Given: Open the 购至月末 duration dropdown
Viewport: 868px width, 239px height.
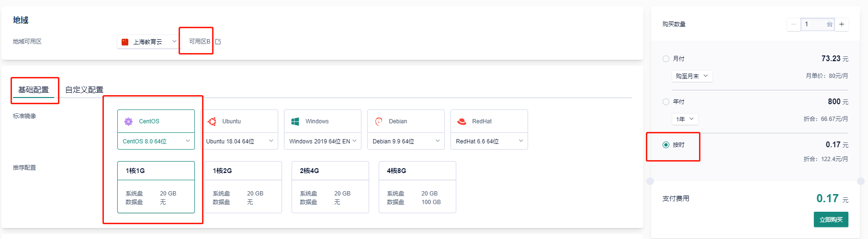Looking at the screenshot, I should [692, 76].
